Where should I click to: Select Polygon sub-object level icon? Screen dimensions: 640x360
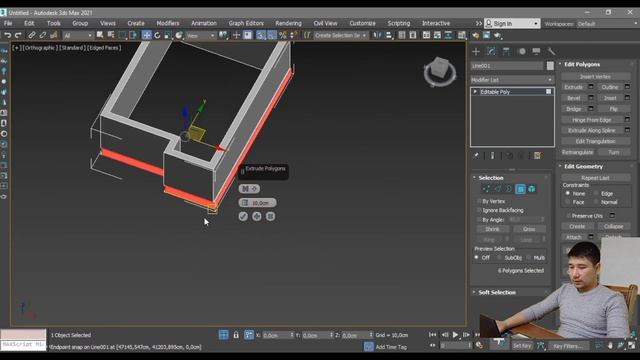coord(520,189)
